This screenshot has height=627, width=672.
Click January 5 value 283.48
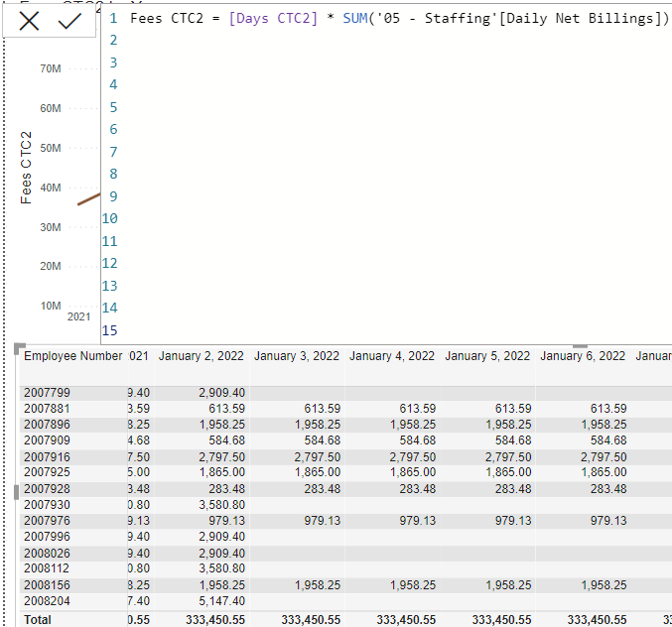pyautogui.click(x=513, y=489)
